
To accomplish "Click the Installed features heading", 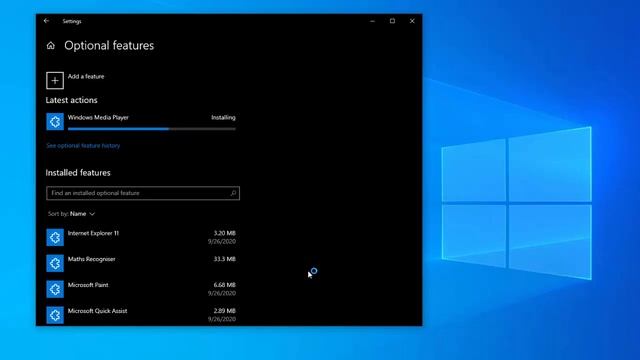I will pos(78,173).
